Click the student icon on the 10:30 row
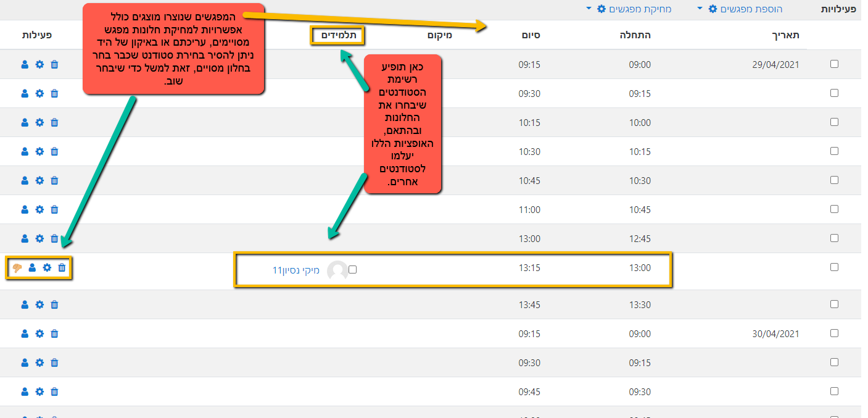 click(x=25, y=180)
